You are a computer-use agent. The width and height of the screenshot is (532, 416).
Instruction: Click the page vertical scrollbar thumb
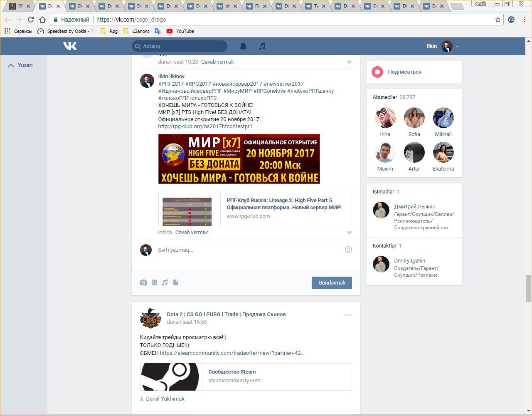click(x=529, y=288)
